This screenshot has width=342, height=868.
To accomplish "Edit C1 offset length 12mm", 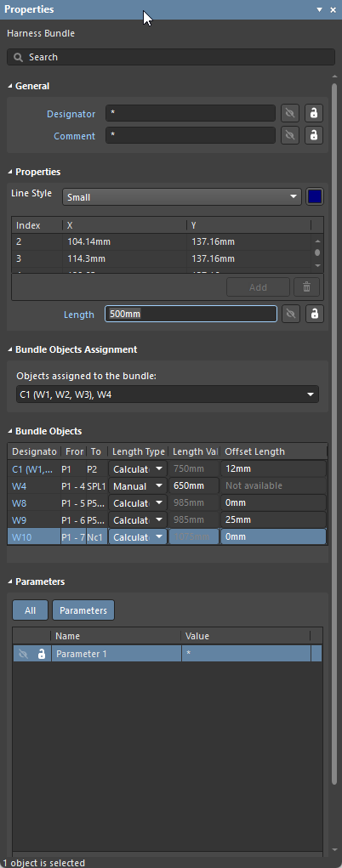I will pos(273,469).
